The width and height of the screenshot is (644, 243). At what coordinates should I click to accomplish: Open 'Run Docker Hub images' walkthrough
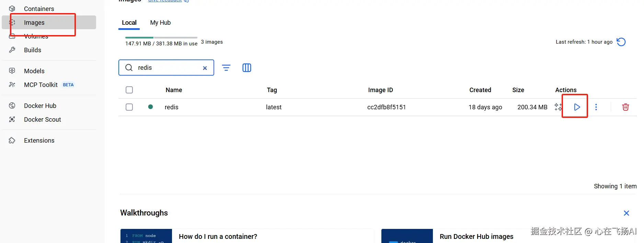coord(476,236)
